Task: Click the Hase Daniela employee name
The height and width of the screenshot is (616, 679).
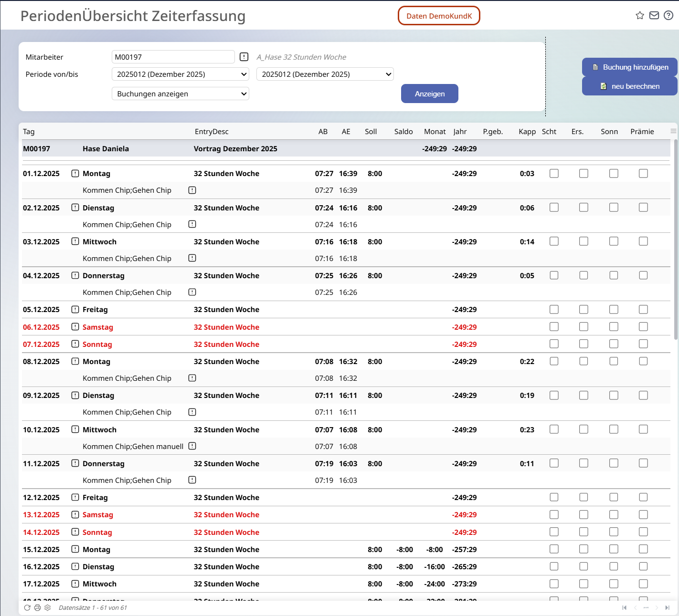Action: click(106, 148)
